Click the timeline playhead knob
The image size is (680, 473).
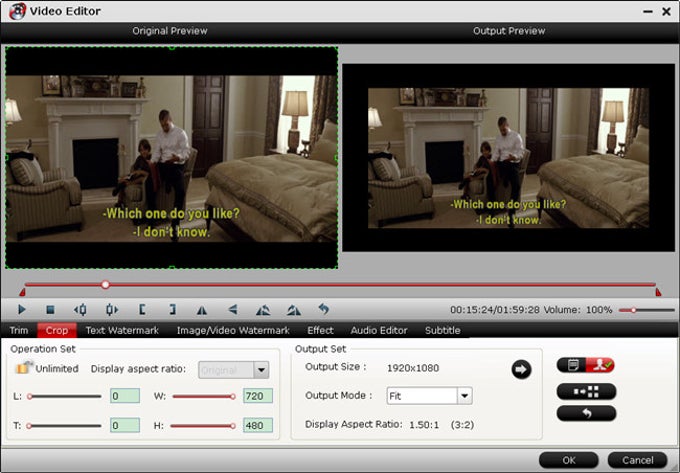pos(105,284)
